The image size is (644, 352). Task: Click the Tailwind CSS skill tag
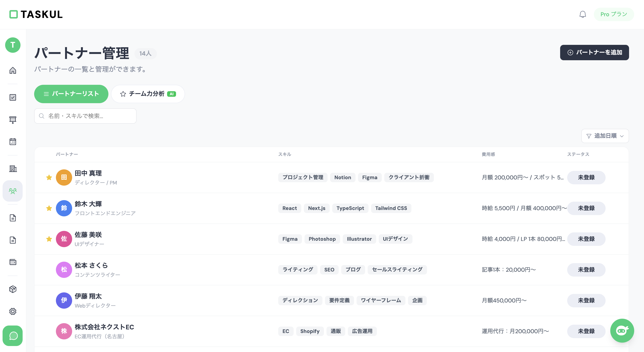(x=391, y=208)
